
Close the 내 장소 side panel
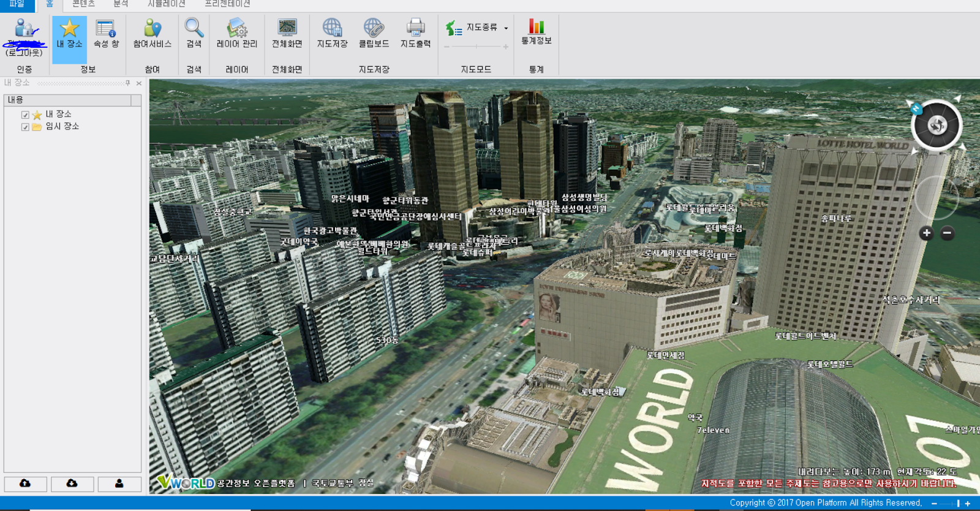(x=139, y=83)
